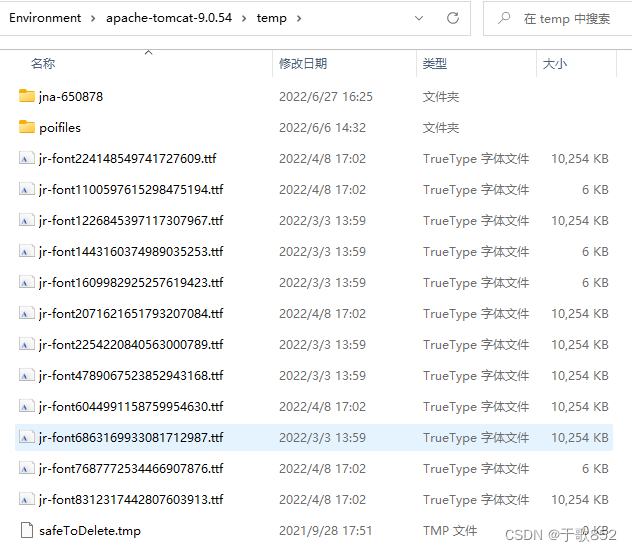Click date 2022/6/27 16:25 of jna-650878

click(x=326, y=97)
